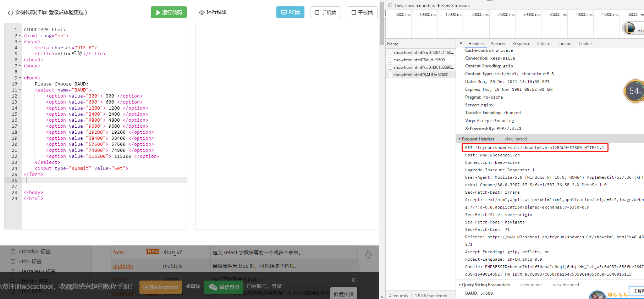This screenshot has width=644, height=299.
Task: Collapse the html tag fold arrow on line 2
Action: pos(20,36)
